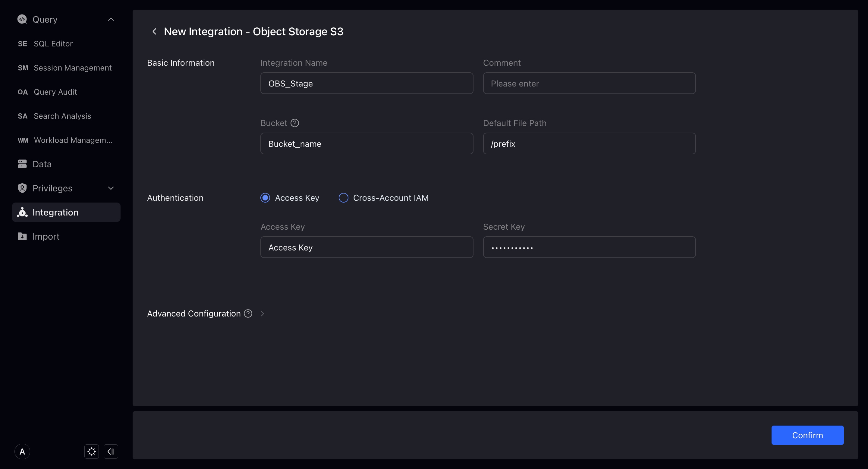Toggle sidebar collapse with the double-arrow icon

(111, 451)
